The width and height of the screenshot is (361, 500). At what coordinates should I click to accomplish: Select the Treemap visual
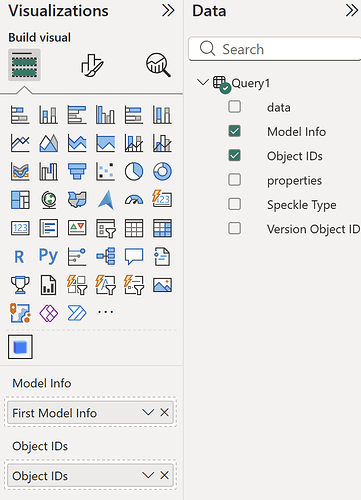point(20,200)
